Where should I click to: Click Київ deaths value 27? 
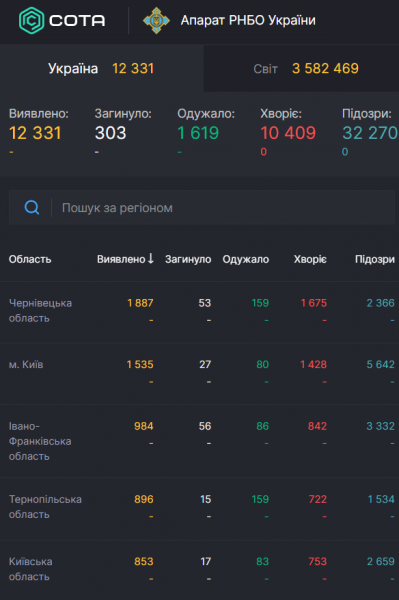point(205,364)
